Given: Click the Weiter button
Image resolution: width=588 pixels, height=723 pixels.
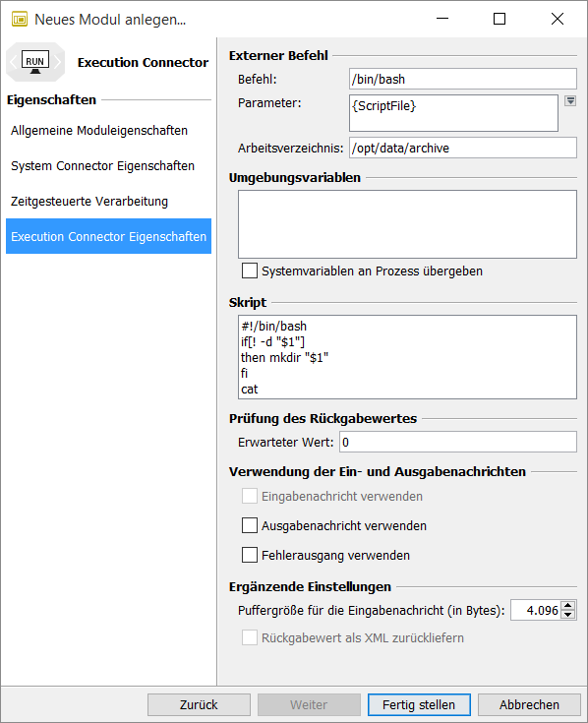Looking at the screenshot, I should [x=309, y=704].
